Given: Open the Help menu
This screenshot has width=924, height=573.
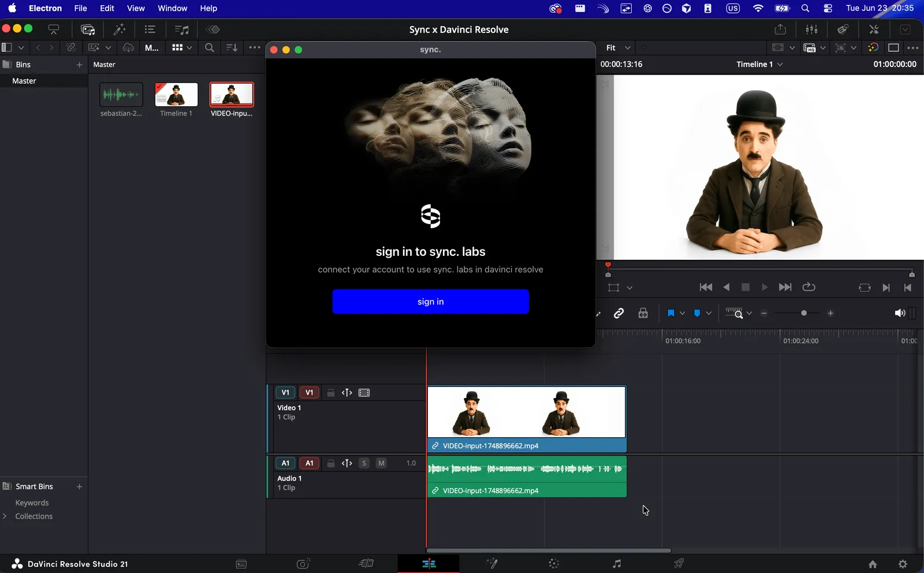Looking at the screenshot, I should click(208, 8).
